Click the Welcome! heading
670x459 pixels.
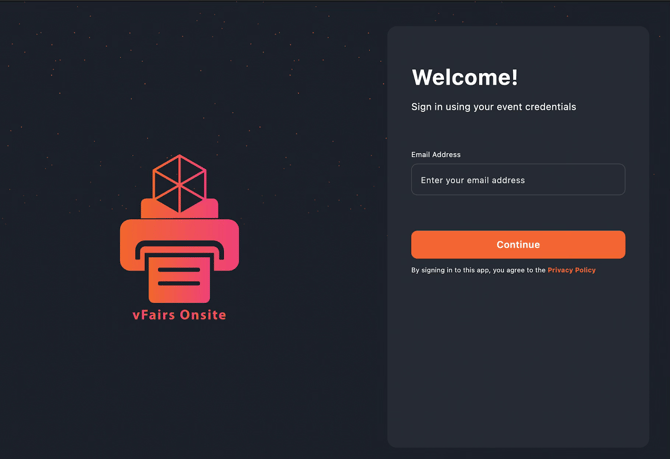tap(465, 78)
